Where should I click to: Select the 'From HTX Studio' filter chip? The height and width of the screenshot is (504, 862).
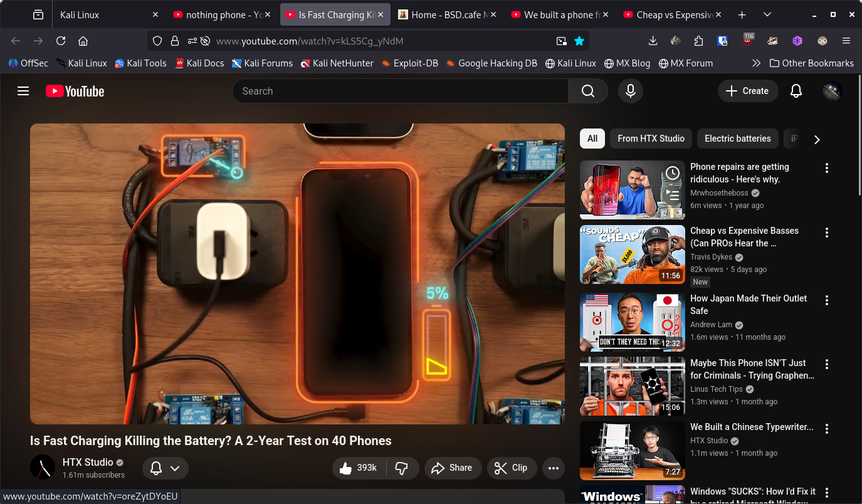(x=651, y=139)
